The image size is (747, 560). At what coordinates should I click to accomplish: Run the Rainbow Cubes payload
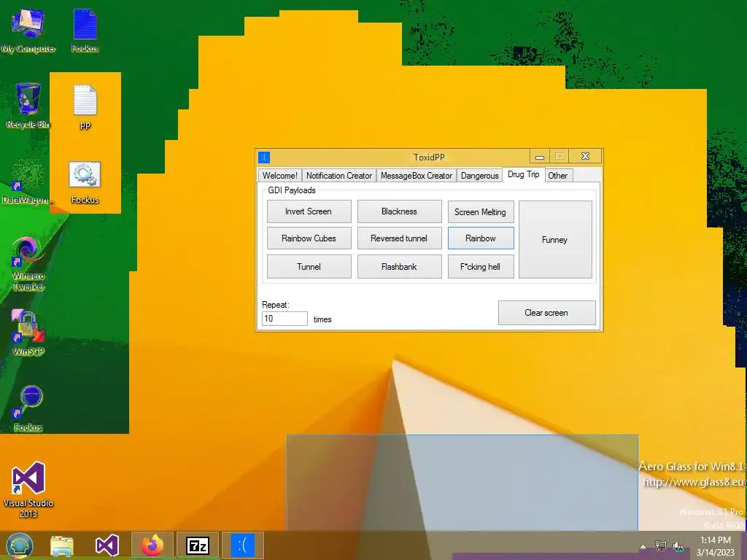(309, 238)
